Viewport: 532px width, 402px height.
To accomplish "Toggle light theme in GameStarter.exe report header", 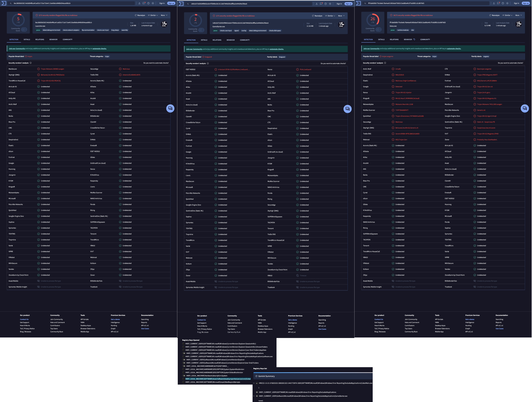I will click(x=330, y=4).
